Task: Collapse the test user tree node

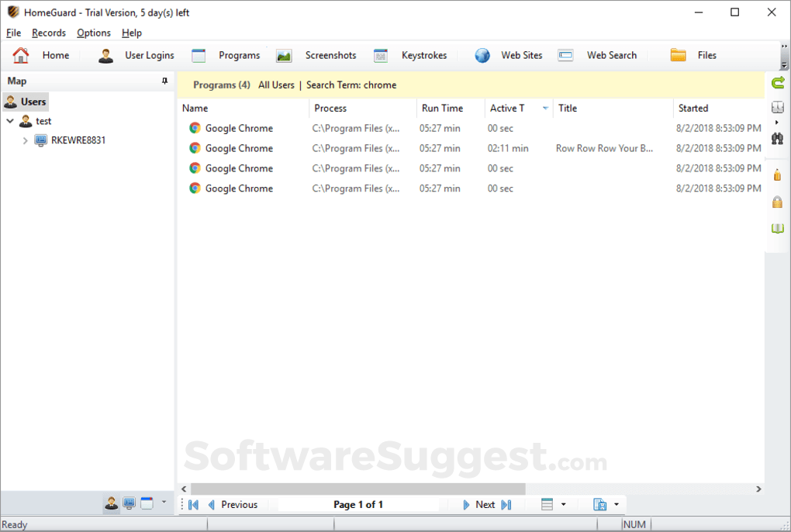Action: coord(9,121)
